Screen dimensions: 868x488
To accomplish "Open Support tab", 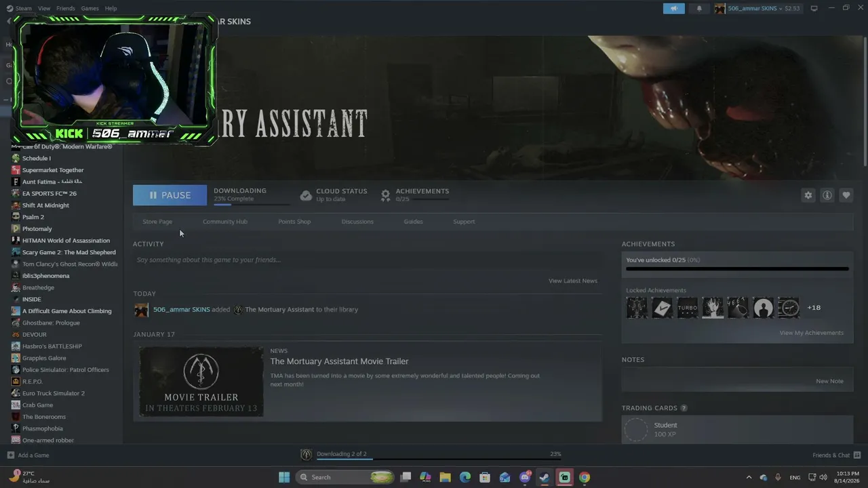I will click(x=464, y=222).
